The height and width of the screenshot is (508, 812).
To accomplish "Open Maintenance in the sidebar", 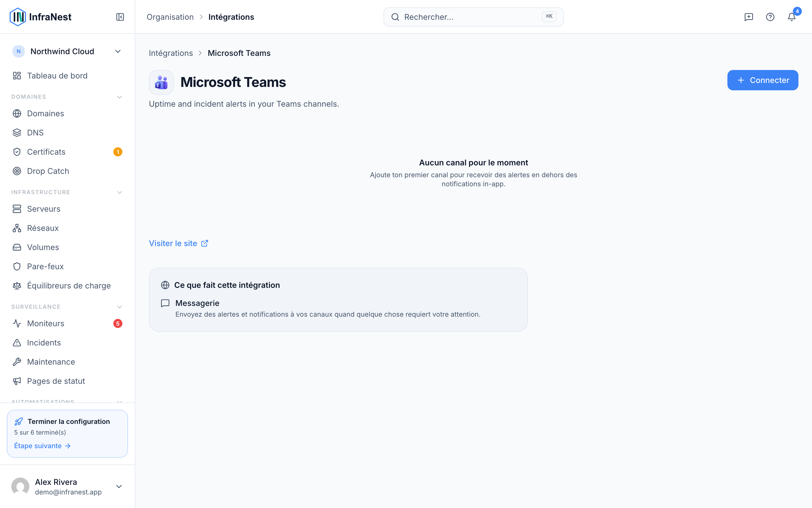I will [67, 362].
